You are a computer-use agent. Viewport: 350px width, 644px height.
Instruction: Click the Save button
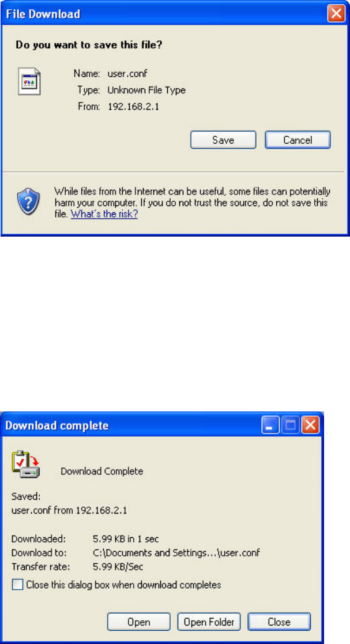coord(223,140)
